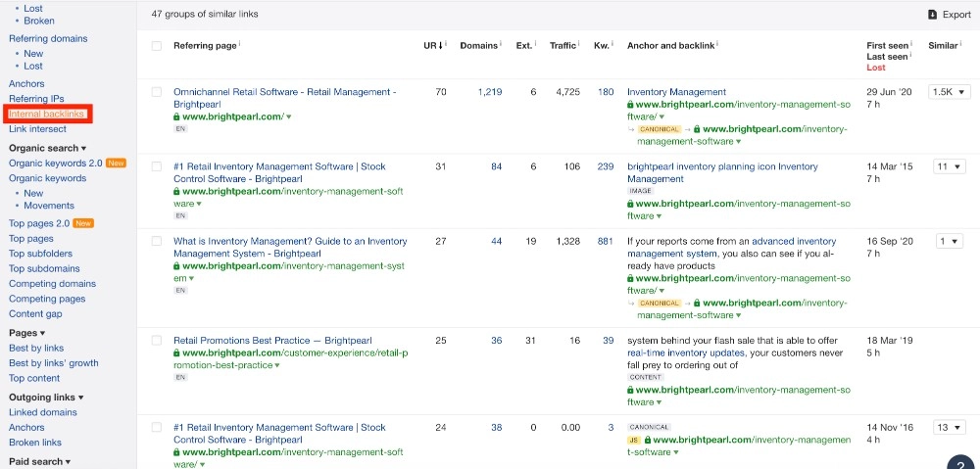The height and width of the screenshot is (469, 980).
Task: Open Internal backlinks in the sidebar
Action: (x=47, y=115)
